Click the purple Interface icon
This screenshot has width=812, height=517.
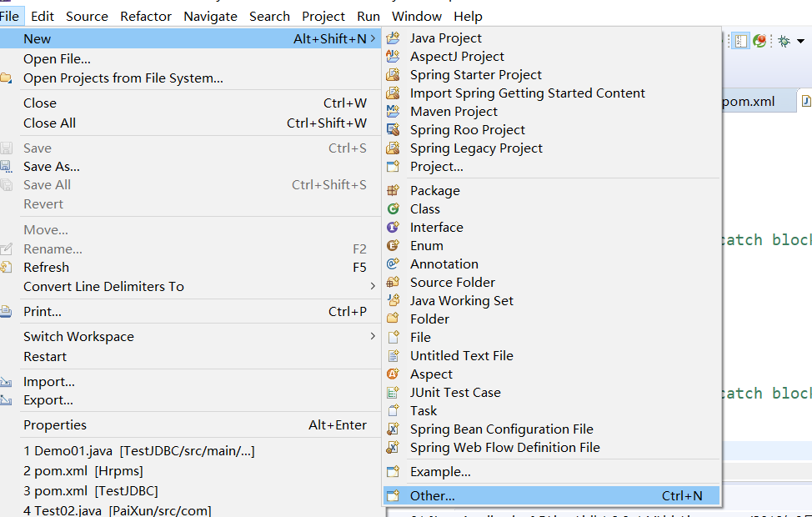(x=393, y=227)
